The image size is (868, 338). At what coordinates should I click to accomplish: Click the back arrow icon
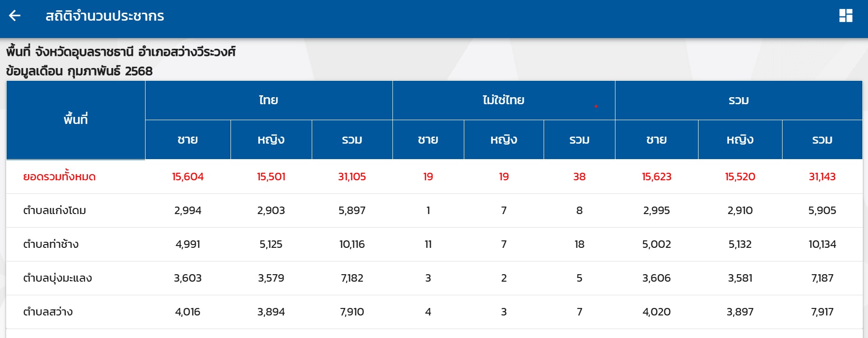tap(15, 16)
